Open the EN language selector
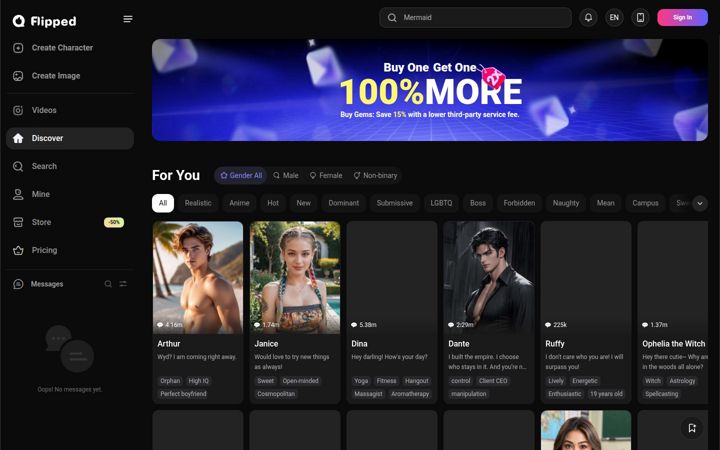The width and height of the screenshot is (720, 450). [x=614, y=17]
